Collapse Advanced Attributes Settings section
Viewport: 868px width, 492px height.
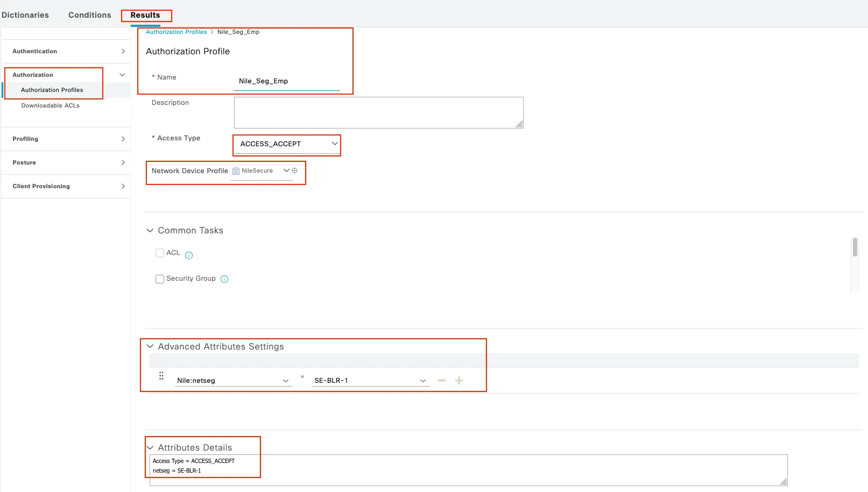click(150, 347)
